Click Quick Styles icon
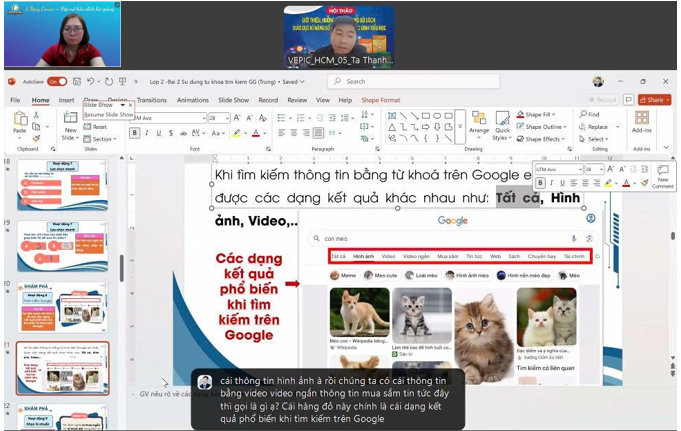 502,124
